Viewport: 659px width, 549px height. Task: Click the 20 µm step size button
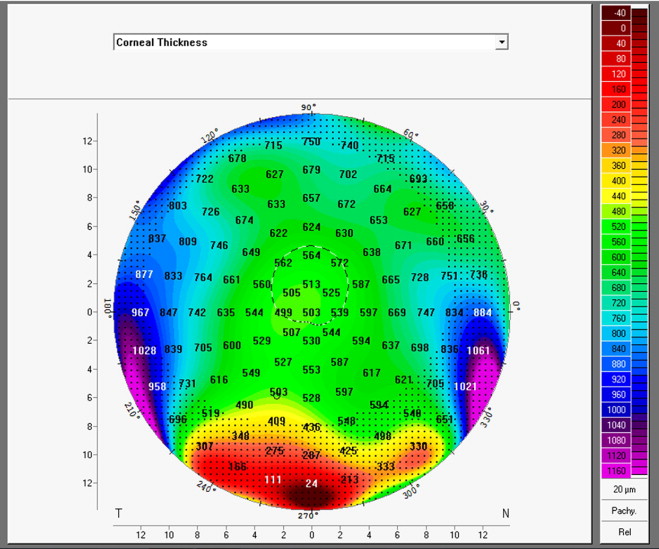pyautogui.click(x=625, y=490)
